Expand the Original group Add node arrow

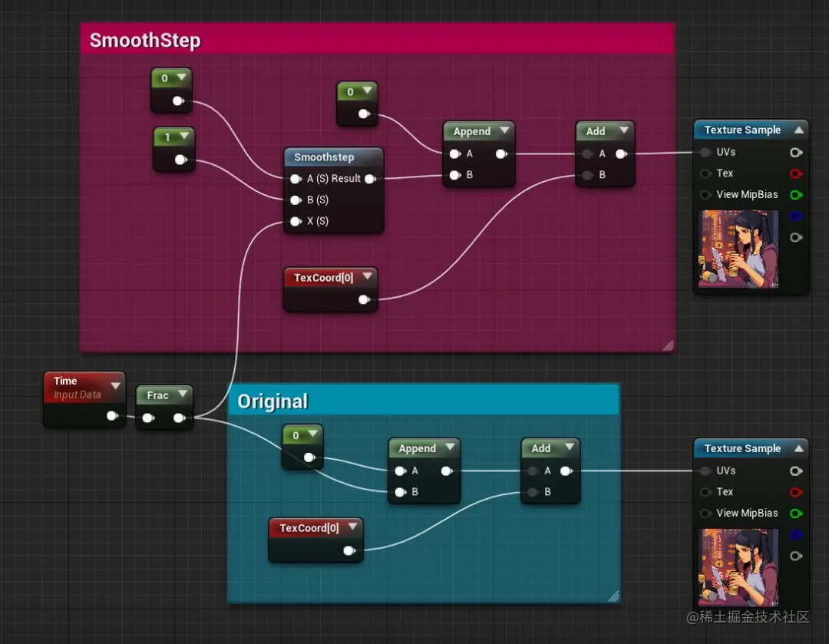coord(570,447)
